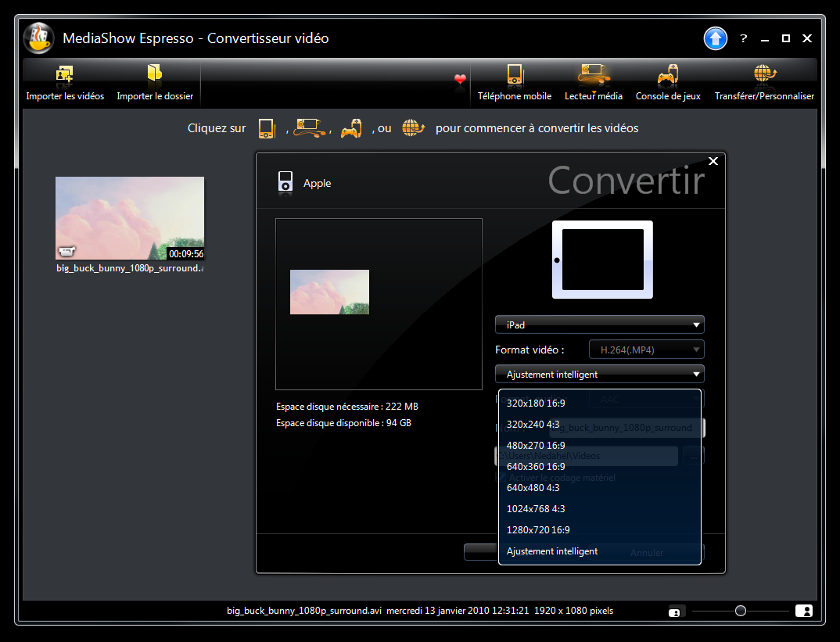Select the Téléphone mobile device icon

tap(515, 75)
